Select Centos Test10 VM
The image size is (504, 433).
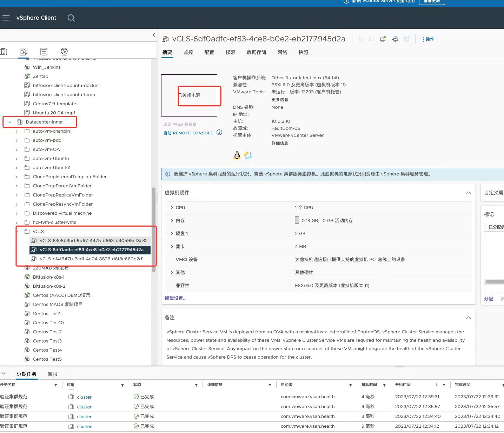coord(48,323)
